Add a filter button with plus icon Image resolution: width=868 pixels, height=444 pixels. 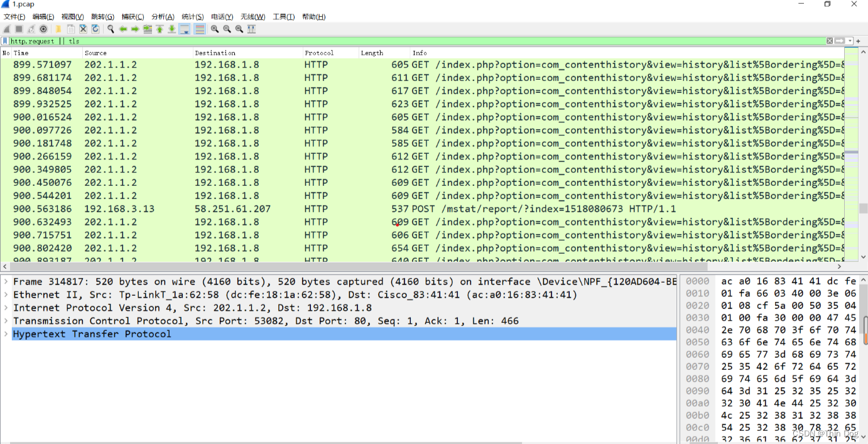pyautogui.click(x=859, y=41)
